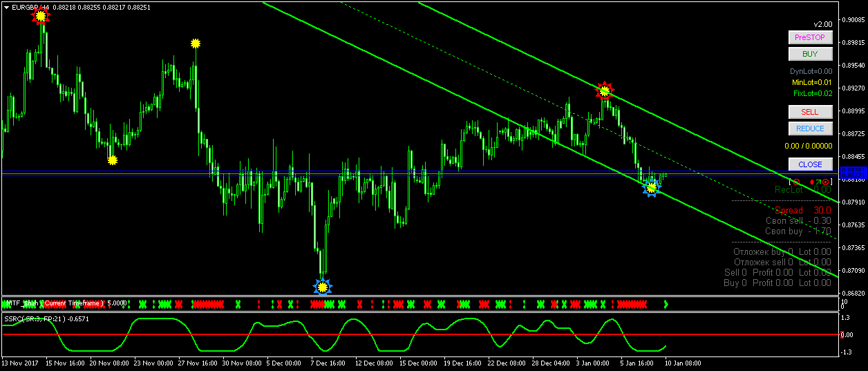
Task: Click the green diagonal arrow icon above RecLot
Action: (818, 181)
